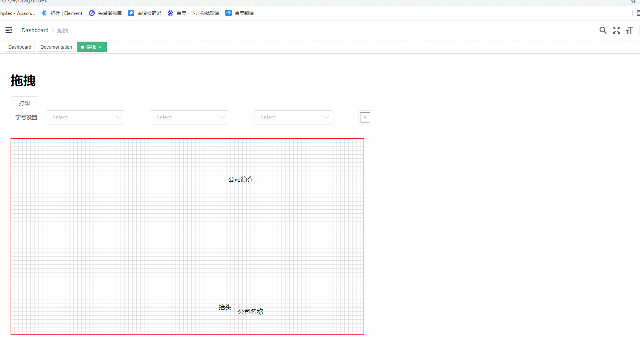
Task: Click the 打印 button
Action: pyautogui.click(x=24, y=103)
